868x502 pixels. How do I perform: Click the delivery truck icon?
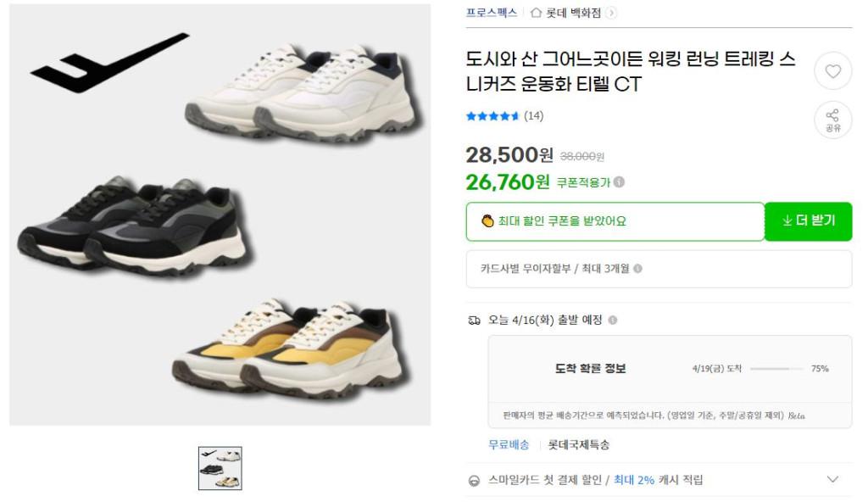coord(475,321)
